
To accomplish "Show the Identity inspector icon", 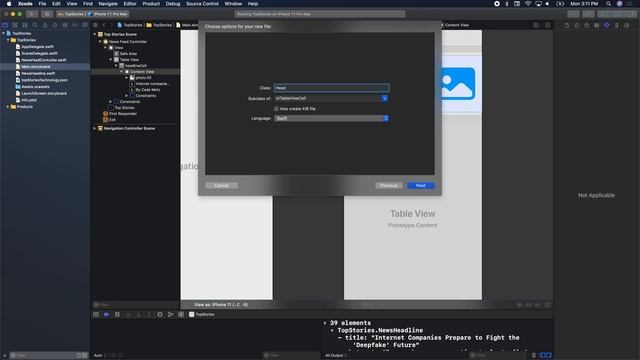I will pyautogui.click(x=596, y=25).
